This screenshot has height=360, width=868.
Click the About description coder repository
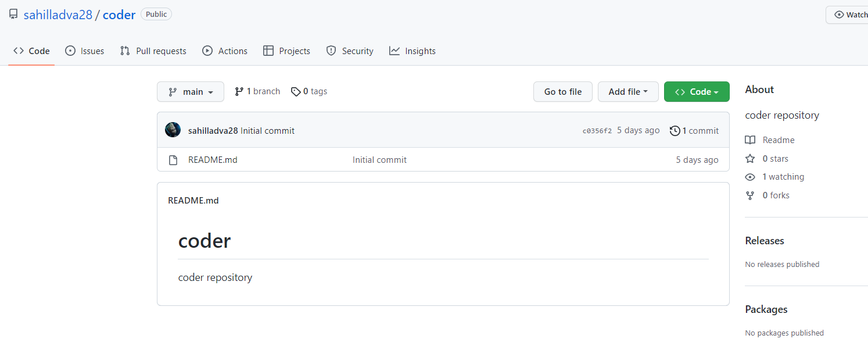(782, 115)
